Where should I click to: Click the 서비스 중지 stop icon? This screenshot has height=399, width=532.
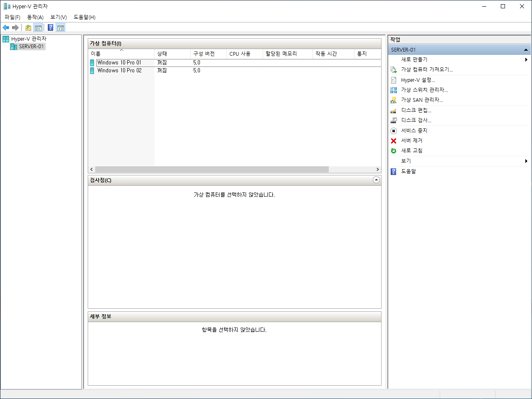coord(394,131)
